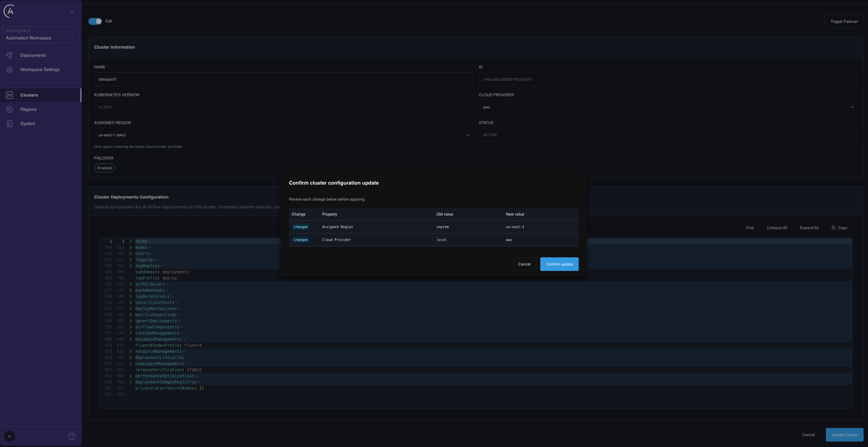Screen dimensions: 868x447
Task: Expand the runtimeManagement section
Action: tap(131, 333)
